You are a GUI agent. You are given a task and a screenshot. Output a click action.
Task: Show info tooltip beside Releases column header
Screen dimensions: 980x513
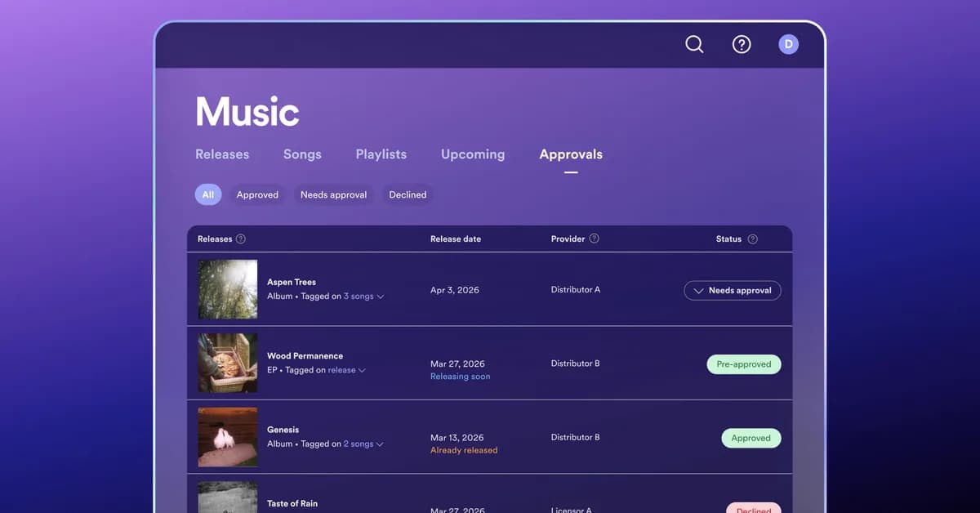[241, 239]
